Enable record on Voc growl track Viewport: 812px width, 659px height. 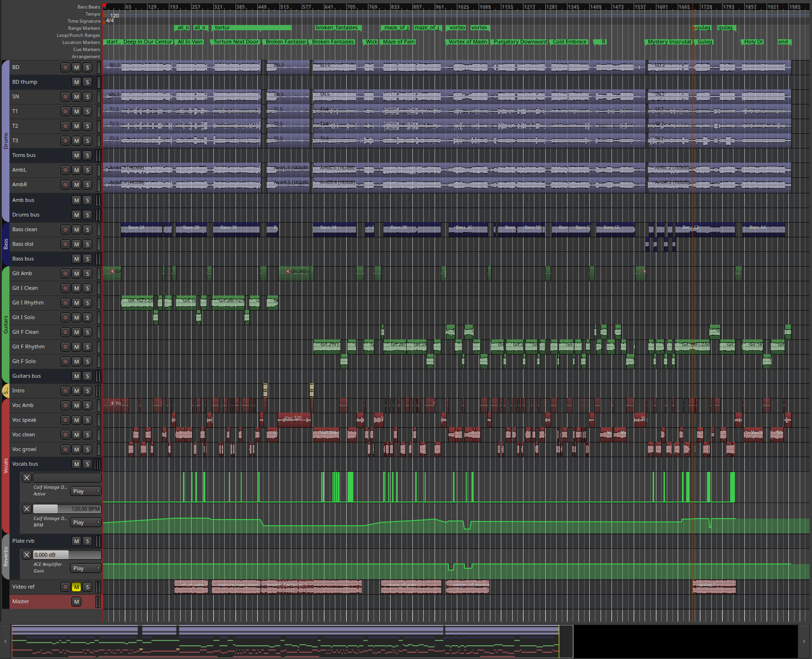65,450
